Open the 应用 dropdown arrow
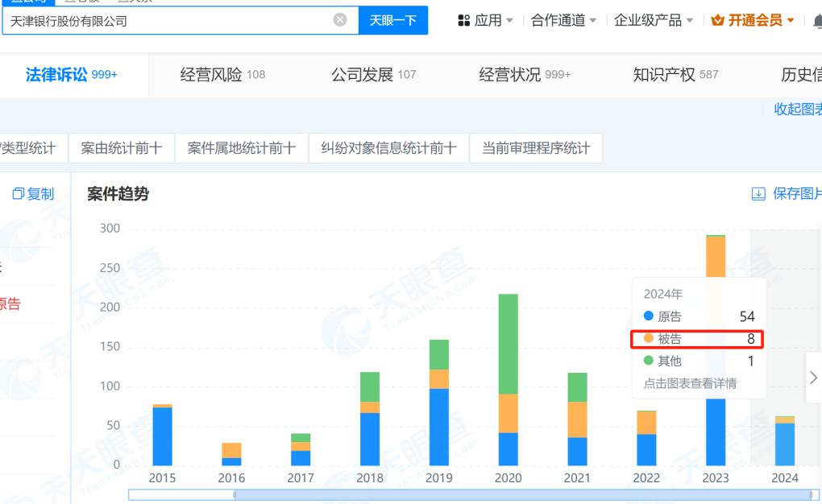 509,20
